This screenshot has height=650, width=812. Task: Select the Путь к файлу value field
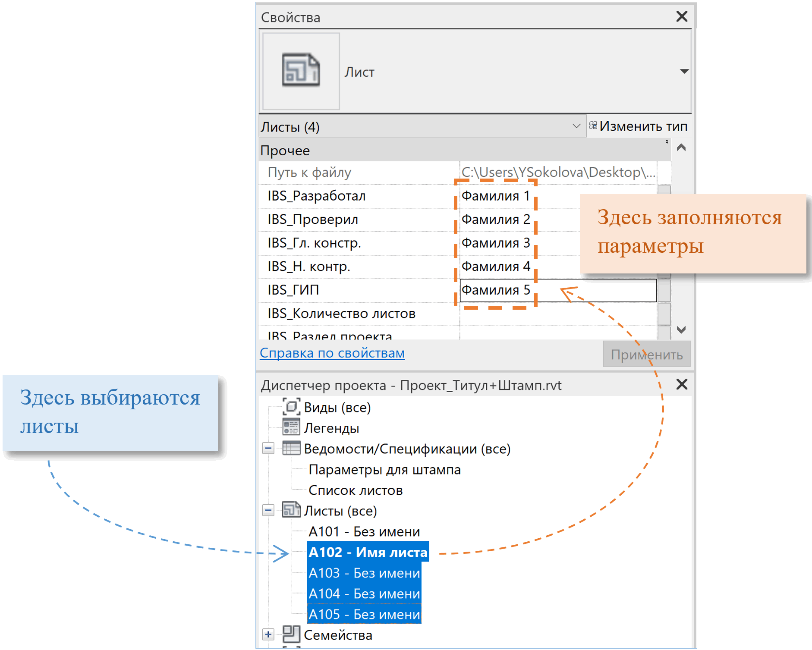pyautogui.click(x=558, y=173)
